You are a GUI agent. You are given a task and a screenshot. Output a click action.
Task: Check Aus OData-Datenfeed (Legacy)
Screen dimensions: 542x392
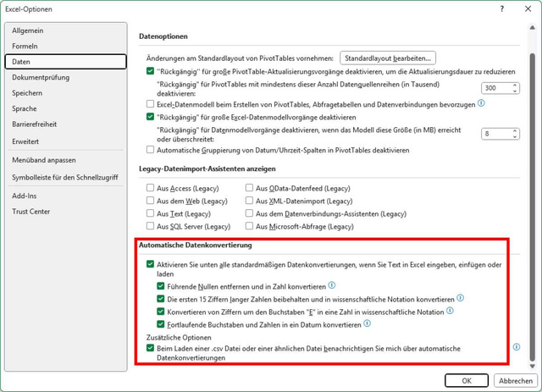coord(249,188)
